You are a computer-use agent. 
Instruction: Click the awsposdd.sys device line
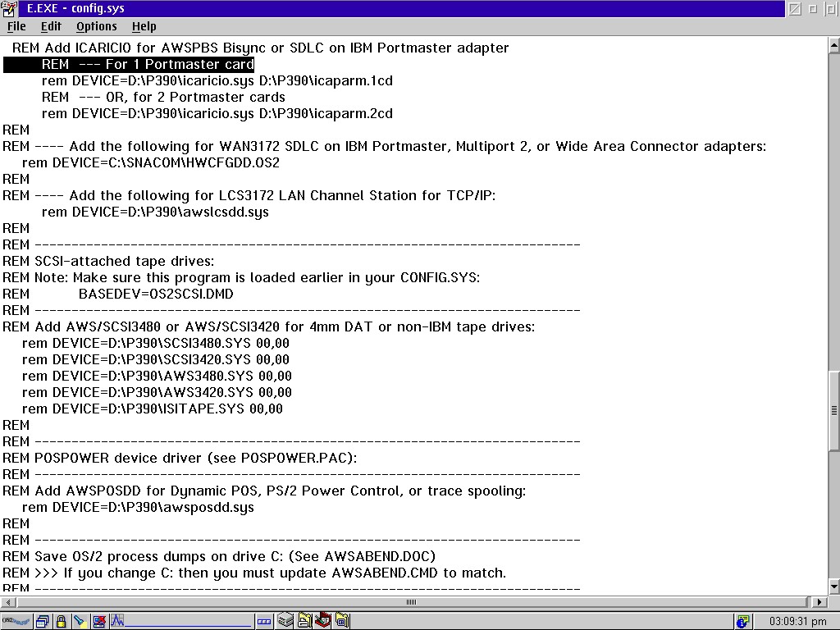[138, 507]
